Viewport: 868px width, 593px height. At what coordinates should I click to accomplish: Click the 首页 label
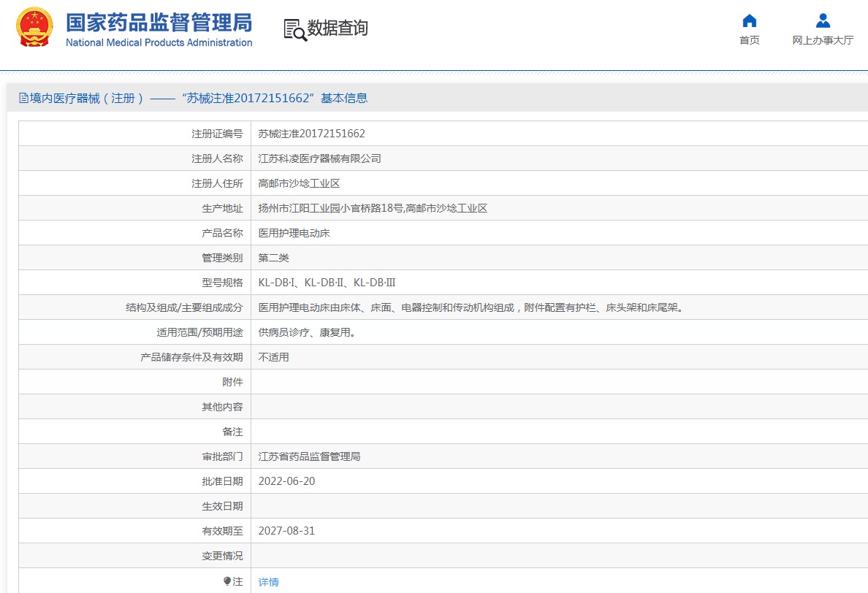pos(749,40)
